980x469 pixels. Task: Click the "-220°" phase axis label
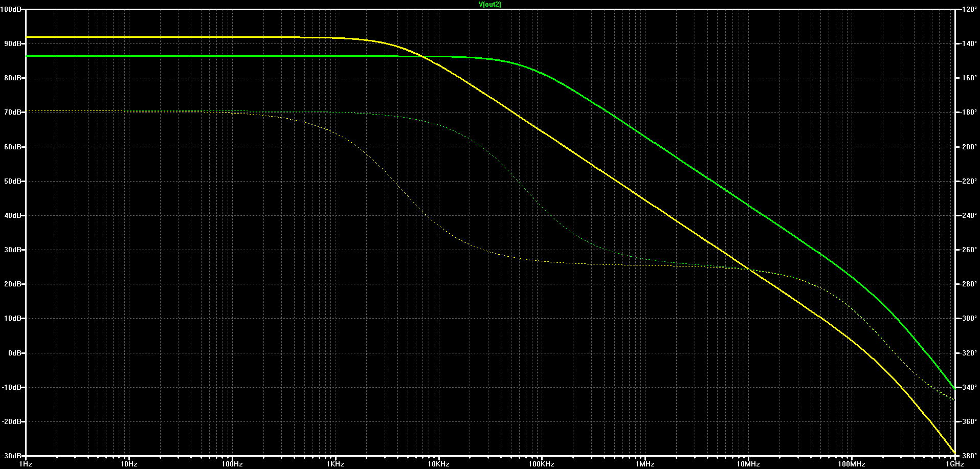click(x=968, y=181)
